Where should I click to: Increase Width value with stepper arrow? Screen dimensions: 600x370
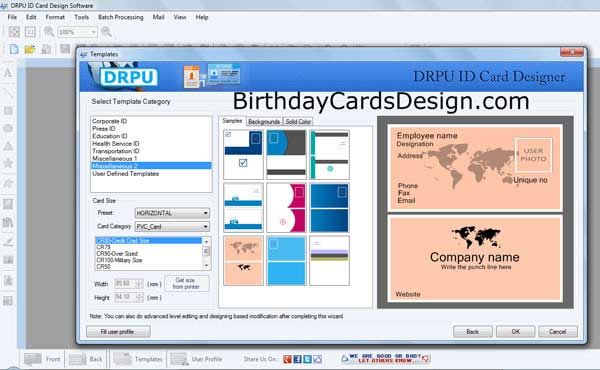pyautogui.click(x=139, y=282)
